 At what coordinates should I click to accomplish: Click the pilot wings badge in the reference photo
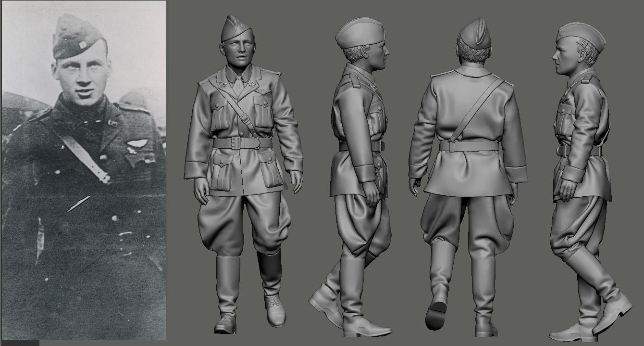coord(136,143)
